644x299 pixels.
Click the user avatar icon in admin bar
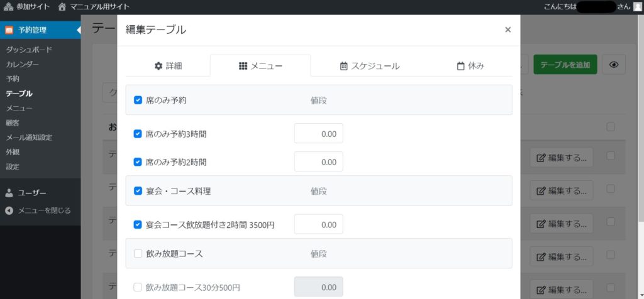tap(638, 7)
